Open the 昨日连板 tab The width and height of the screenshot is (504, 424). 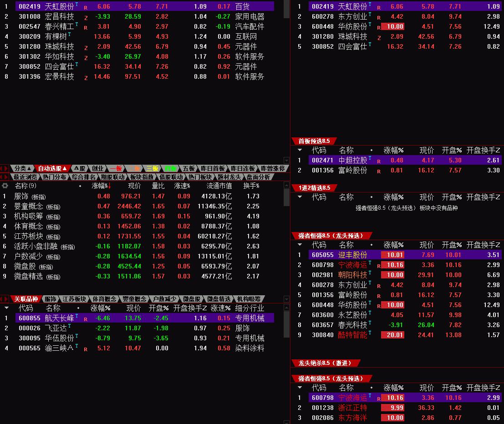(243, 168)
